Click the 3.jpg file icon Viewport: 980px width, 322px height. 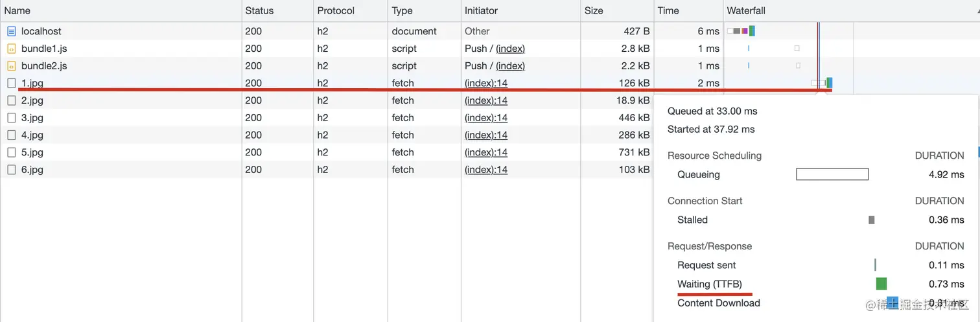coord(11,118)
